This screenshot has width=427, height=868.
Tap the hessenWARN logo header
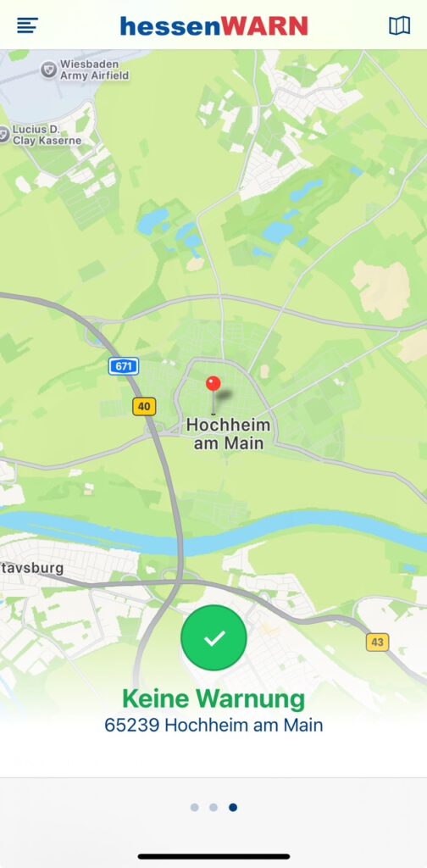tap(213, 25)
